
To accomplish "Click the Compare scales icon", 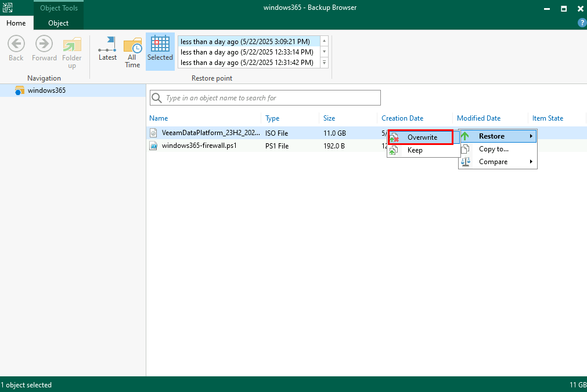I will pos(465,162).
